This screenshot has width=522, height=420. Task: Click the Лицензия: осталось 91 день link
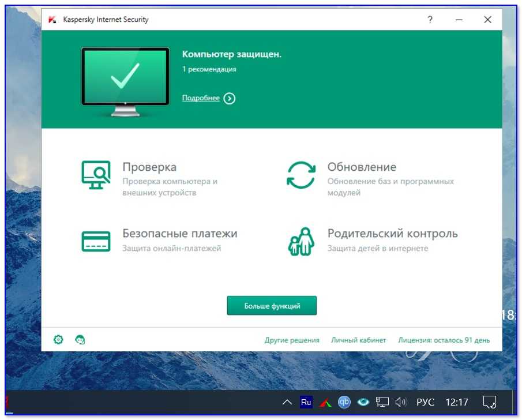tap(444, 340)
